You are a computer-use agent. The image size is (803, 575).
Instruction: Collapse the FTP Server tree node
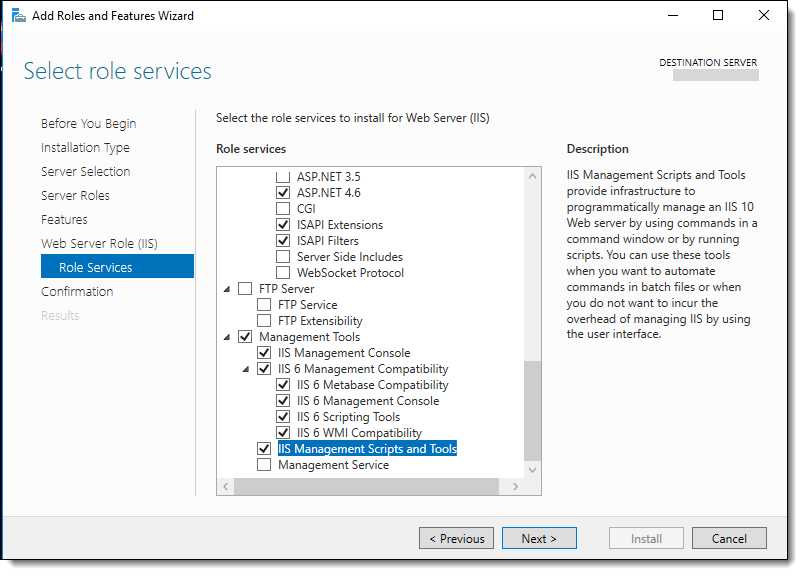tap(227, 289)
